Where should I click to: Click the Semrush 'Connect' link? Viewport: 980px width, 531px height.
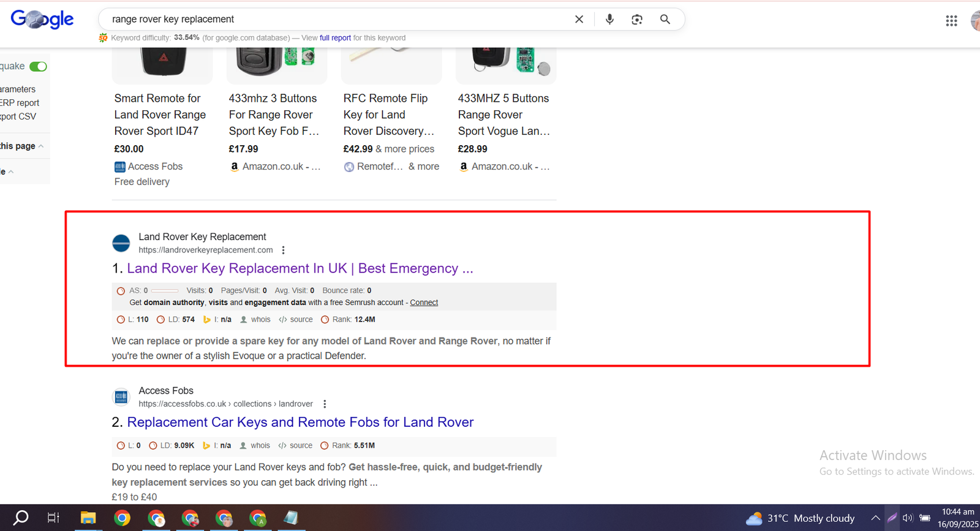tap(424, 303)
